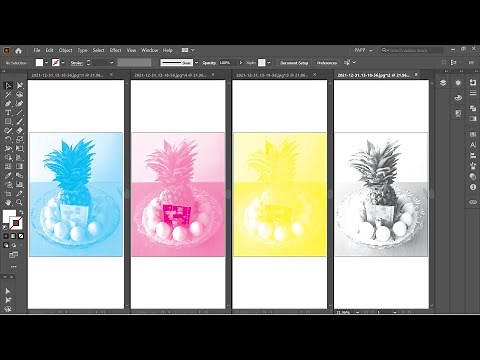Select the Eraser tool
480x360 pixels.
20,131
